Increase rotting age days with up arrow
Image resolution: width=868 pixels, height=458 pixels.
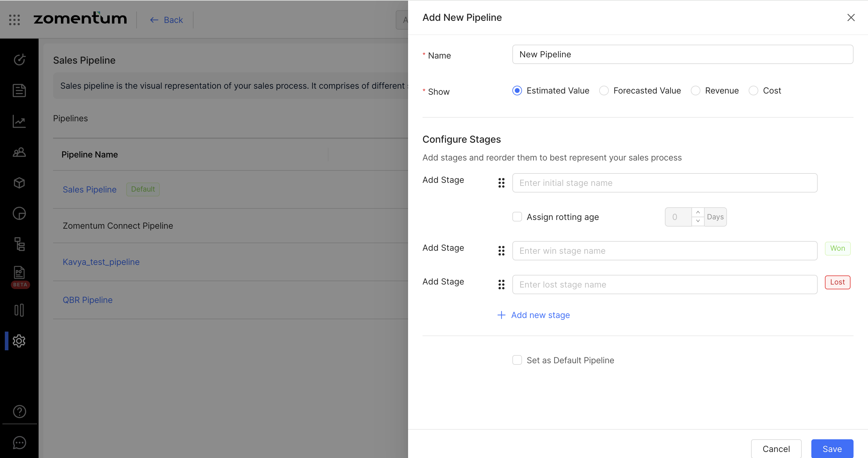pyautogui.click(x=698, y=212)
